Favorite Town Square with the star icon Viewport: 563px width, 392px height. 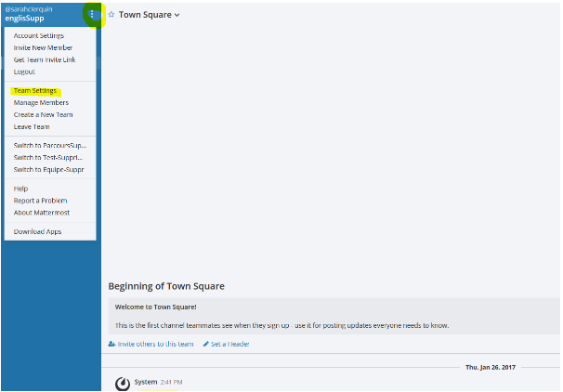111,15
